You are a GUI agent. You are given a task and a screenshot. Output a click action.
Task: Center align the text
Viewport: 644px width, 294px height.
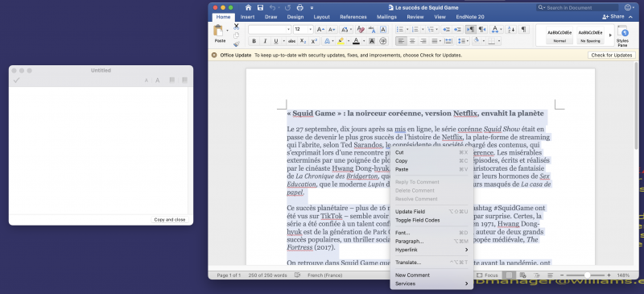tap(412, 41)
